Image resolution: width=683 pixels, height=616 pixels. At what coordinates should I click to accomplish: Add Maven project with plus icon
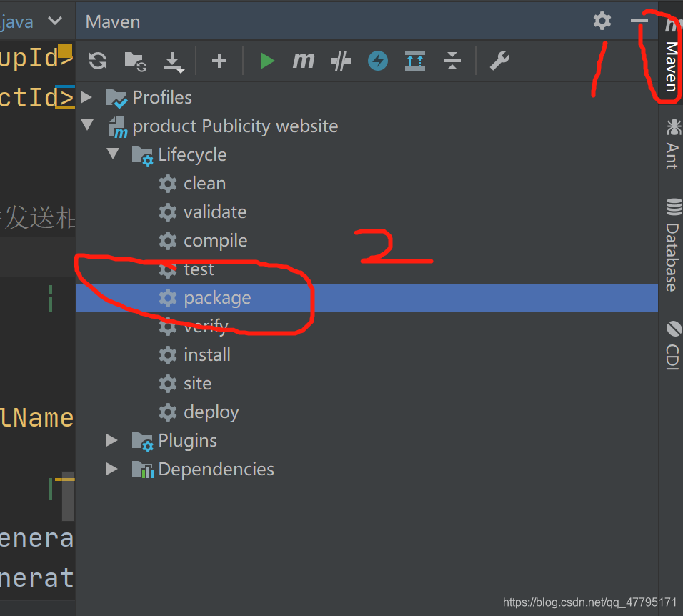[x=219, y=61]
